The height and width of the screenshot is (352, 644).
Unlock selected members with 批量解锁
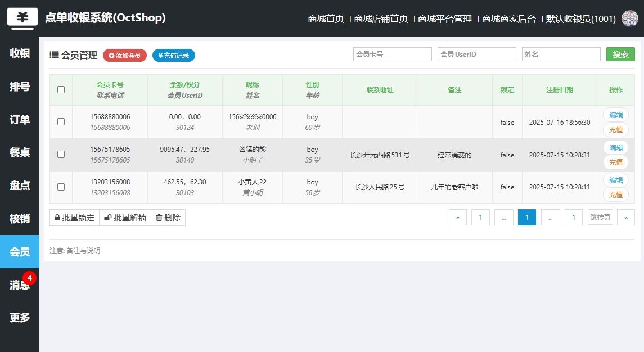click(125, 218)
